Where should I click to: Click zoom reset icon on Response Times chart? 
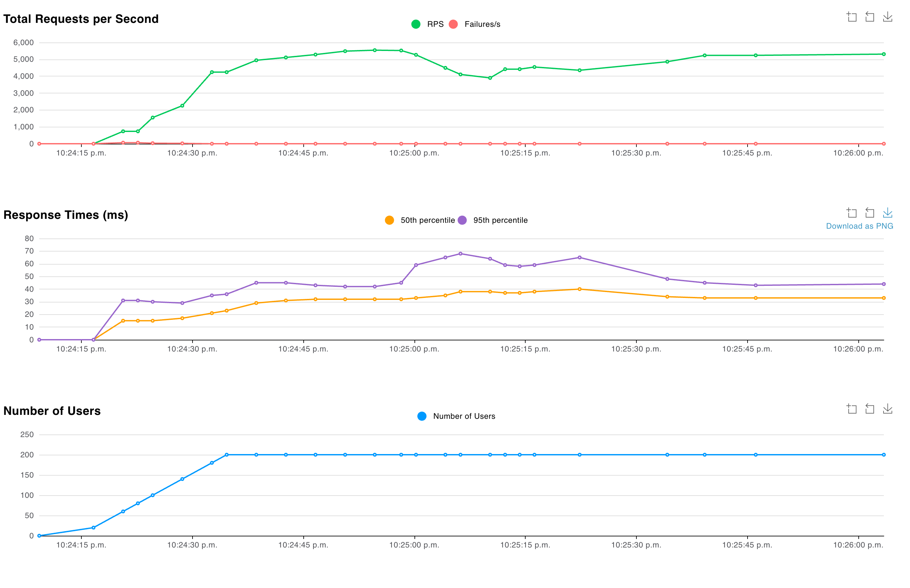coord(869,213)
